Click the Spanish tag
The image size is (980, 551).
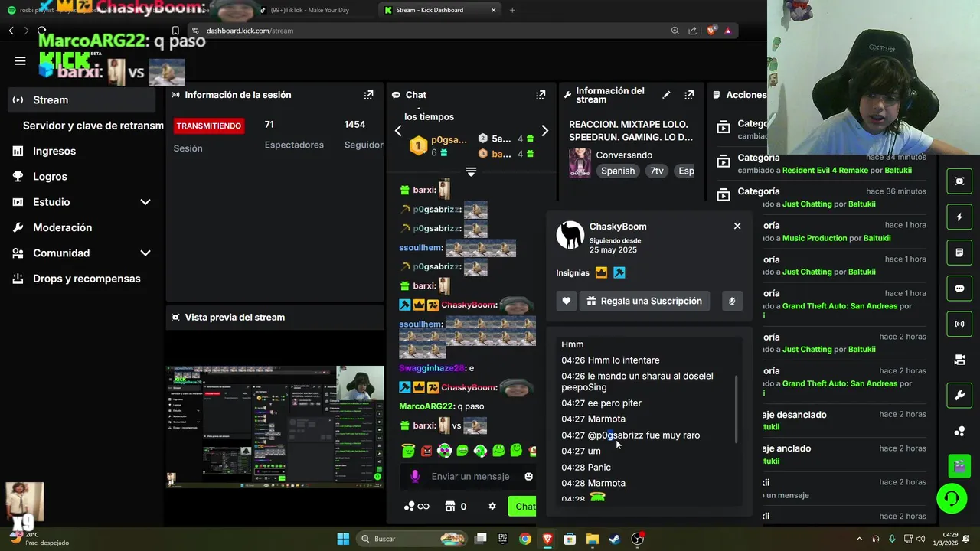coord(618,171)
